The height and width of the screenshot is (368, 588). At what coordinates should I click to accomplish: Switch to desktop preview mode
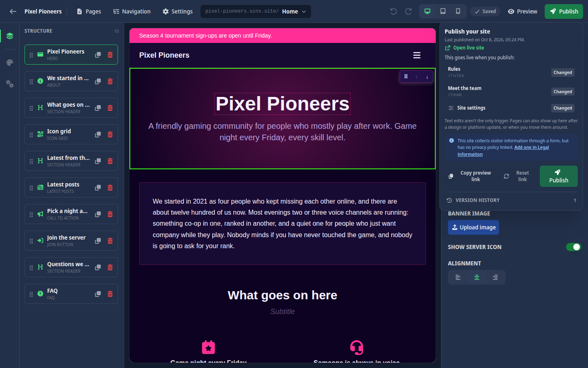(428, 11)
